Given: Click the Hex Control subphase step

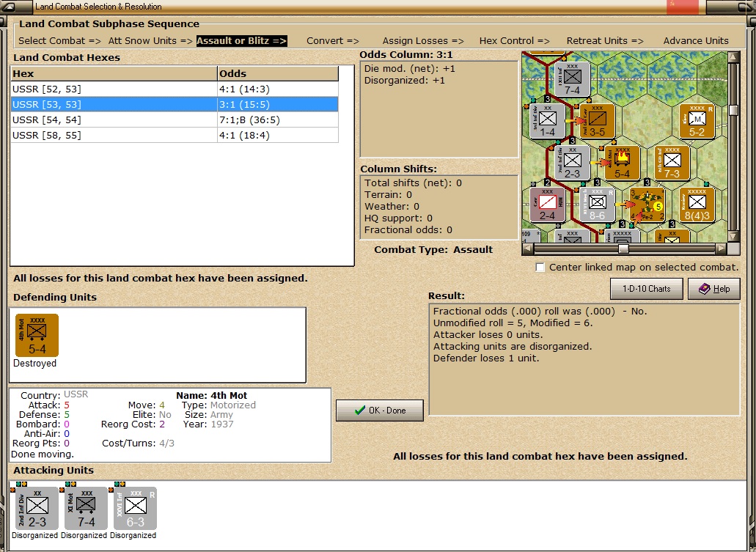Looking at the screenshot, I should 515,41.
